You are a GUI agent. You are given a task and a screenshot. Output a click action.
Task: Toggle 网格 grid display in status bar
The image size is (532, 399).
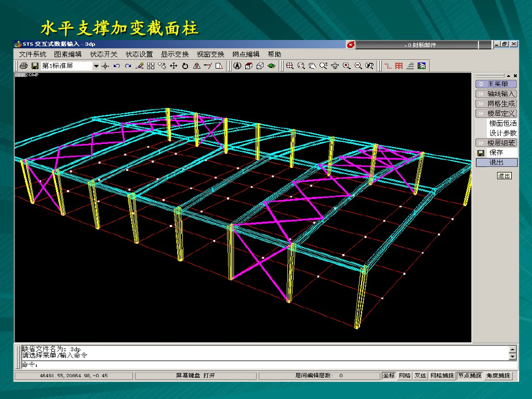coord(405,376)
